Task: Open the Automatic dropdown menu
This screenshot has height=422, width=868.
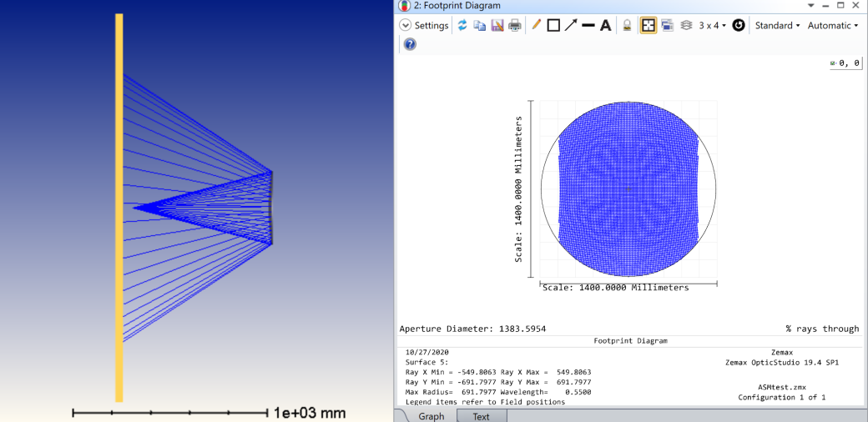Action: [x=833, y=26]
